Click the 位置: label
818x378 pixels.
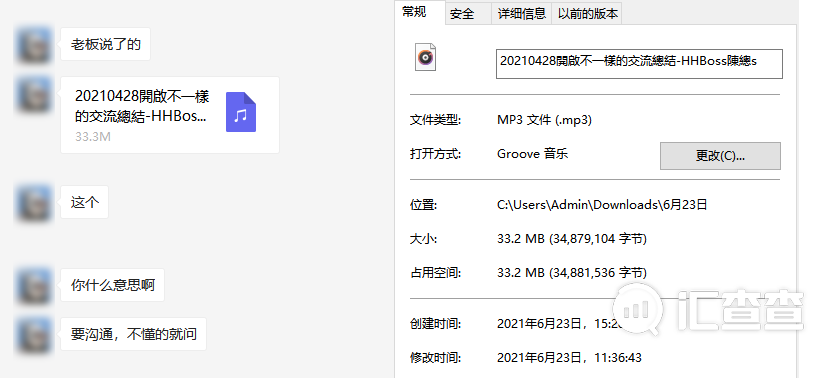coord(423,205)
